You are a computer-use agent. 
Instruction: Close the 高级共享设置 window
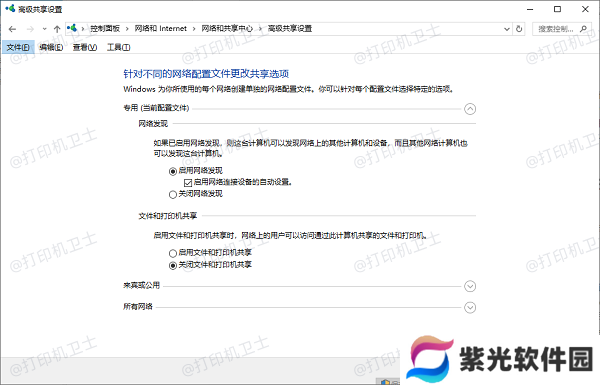coord(585,9)
